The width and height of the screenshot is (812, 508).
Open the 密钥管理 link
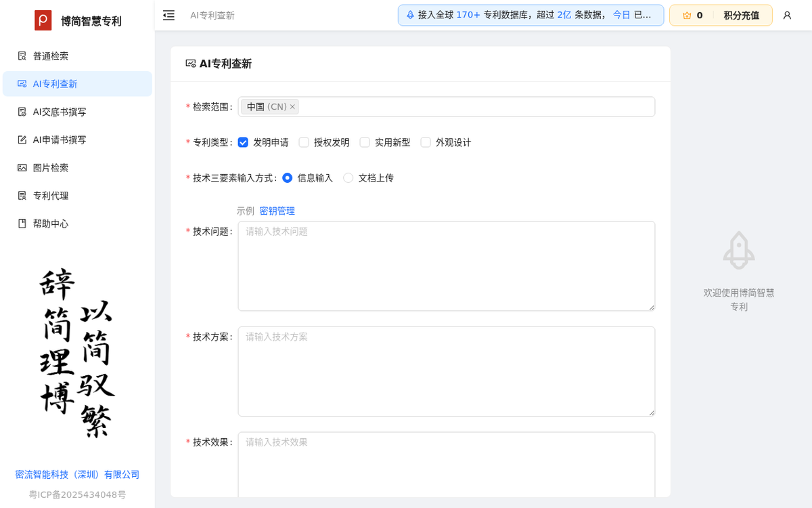pyautogui.click(x=277, y=211)
